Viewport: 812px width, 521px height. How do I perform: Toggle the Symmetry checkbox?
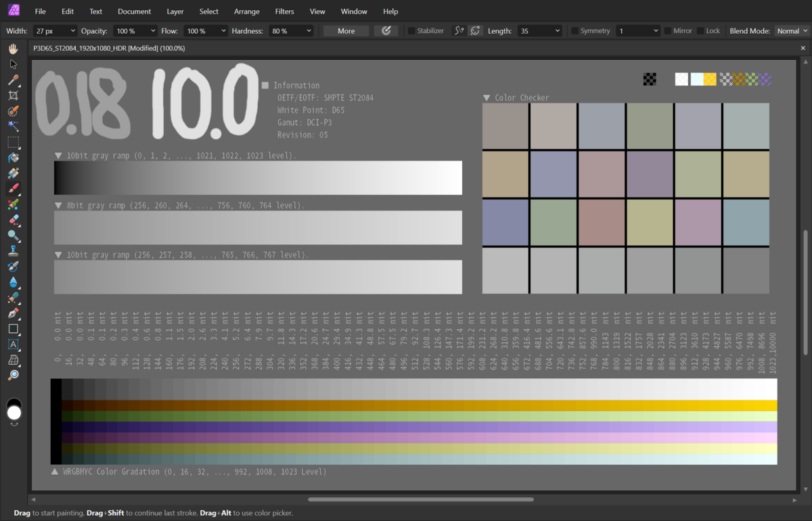(574, 31)
